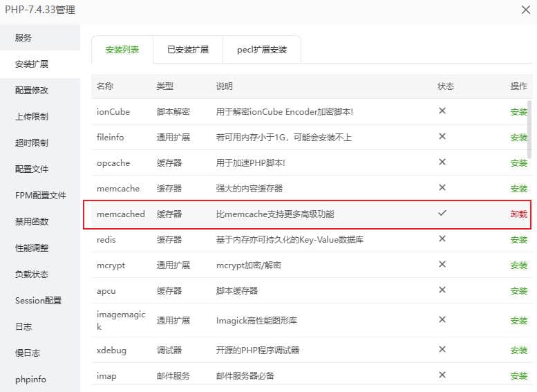
Task: Uninstall the memcached extension
Action: (x=518, y=214)
